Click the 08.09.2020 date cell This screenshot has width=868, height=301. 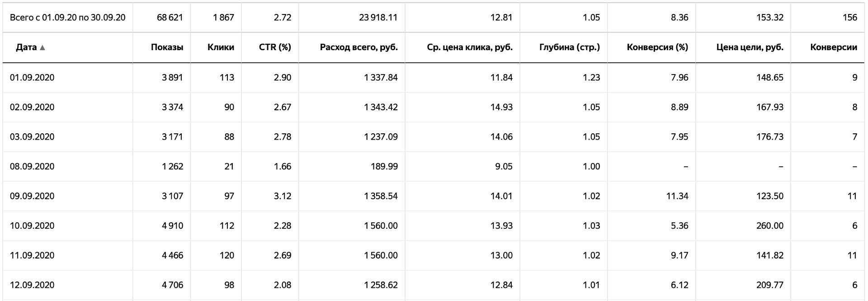coord(32,166)
